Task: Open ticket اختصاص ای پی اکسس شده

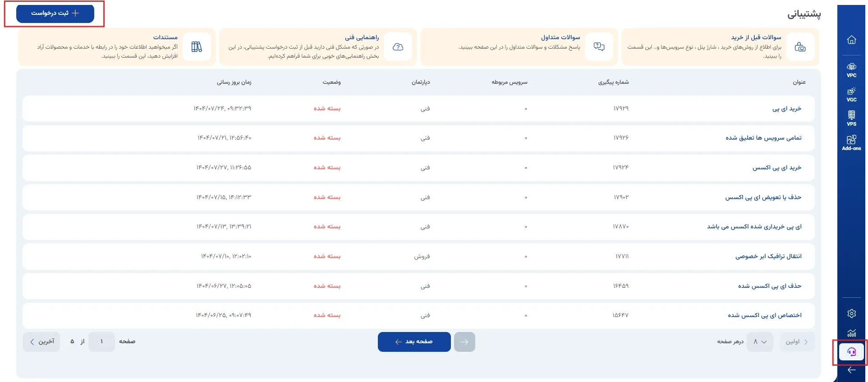Action: 765,315
